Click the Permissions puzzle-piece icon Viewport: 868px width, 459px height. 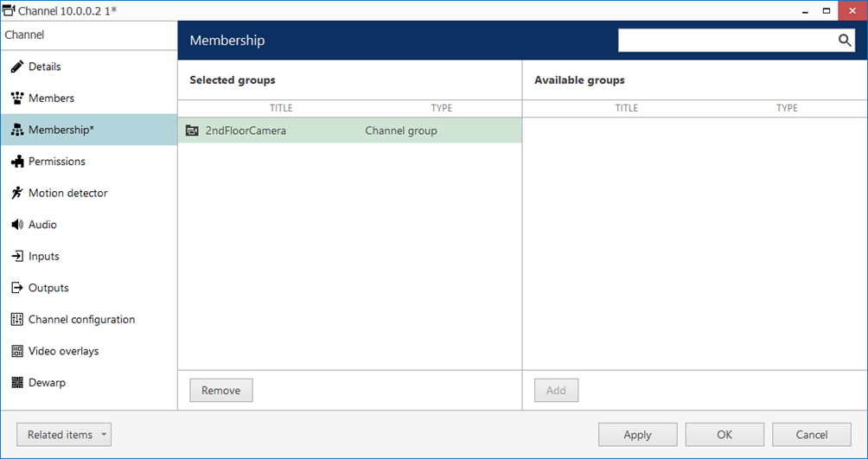click(x=16, y=162)
